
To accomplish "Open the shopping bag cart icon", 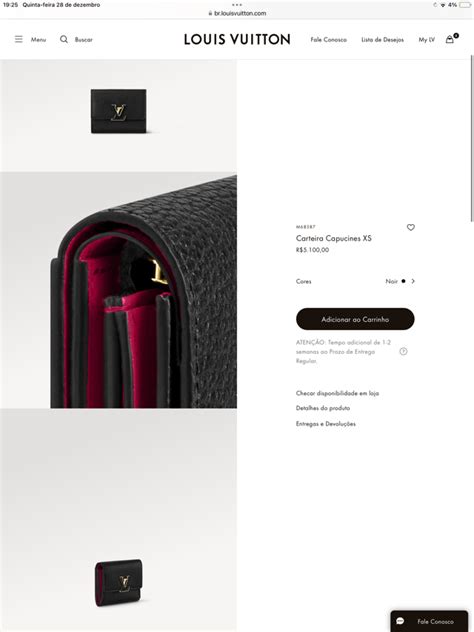I will pyautogui.click(x=449, y=39).
